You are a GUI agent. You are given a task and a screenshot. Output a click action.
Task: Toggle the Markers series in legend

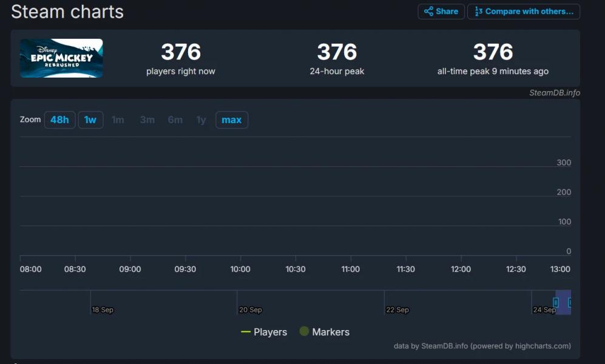click(x=325, y=332)
